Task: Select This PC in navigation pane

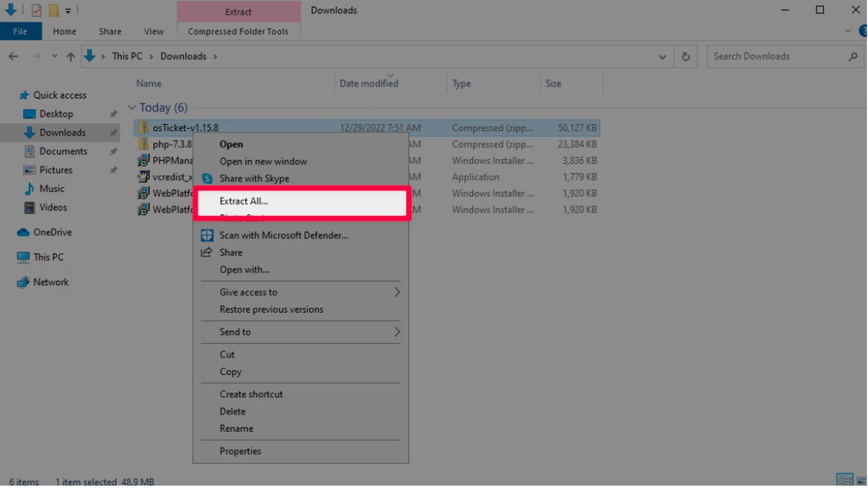Action: 48,257
